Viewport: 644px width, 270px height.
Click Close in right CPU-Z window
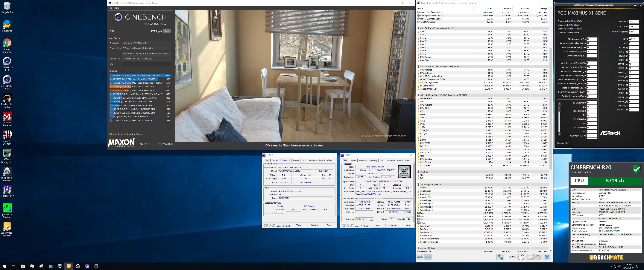pos(407,225)
